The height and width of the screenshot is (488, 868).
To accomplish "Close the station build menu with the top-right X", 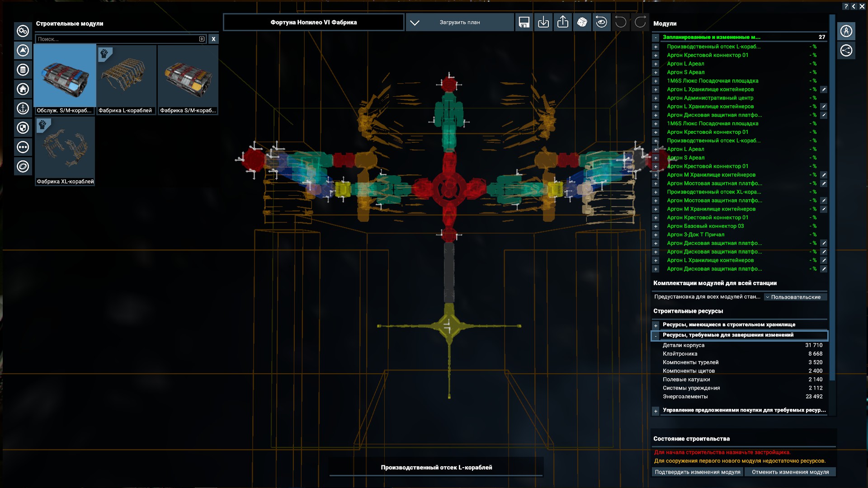I will point(862,6).
